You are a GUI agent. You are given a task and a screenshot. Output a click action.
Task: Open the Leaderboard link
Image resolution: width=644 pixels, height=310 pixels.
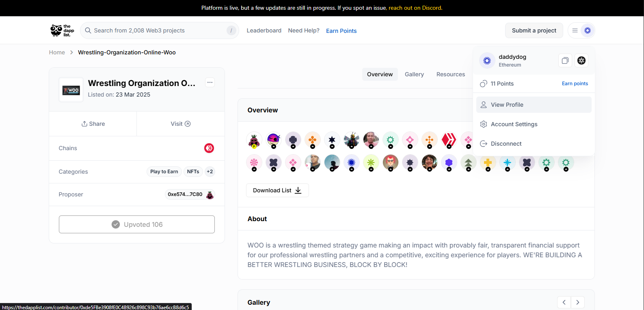pos(264,30)
